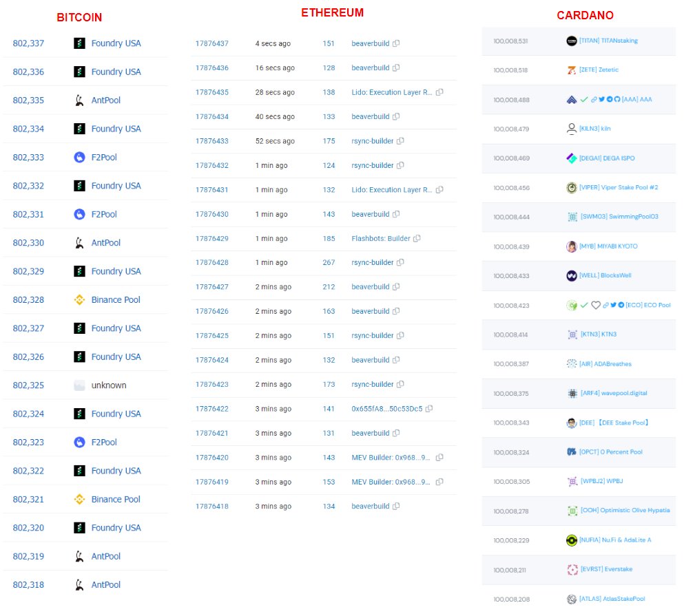
Task: Open Telegram icon for ECO Pool
Action: point(621,305)
